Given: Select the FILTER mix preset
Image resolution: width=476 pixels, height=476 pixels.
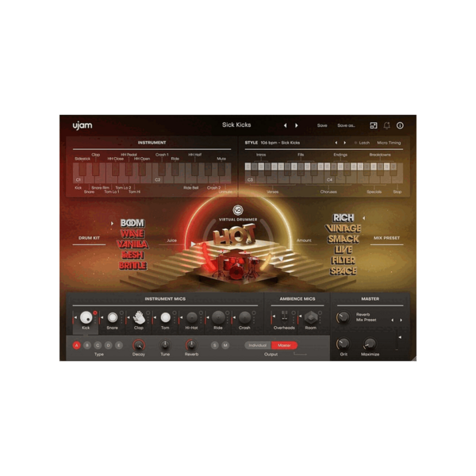Looking at the screenshot, I should pos(344,260).
